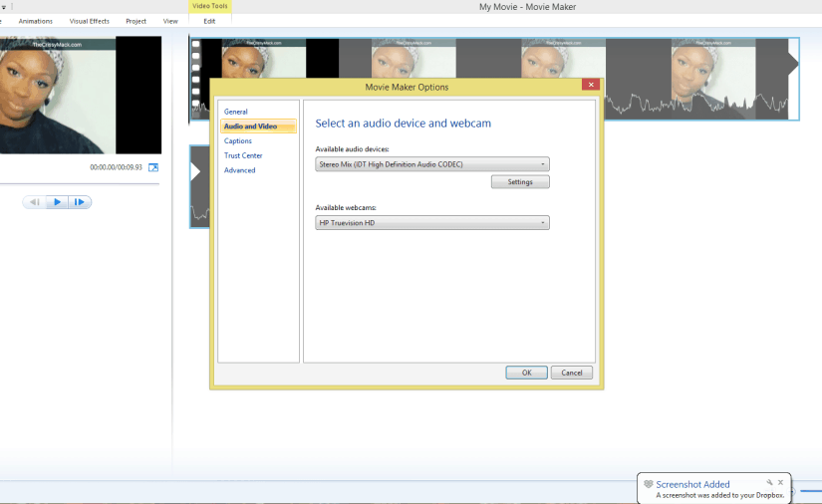Confirm options with OK button

(526, 373)
